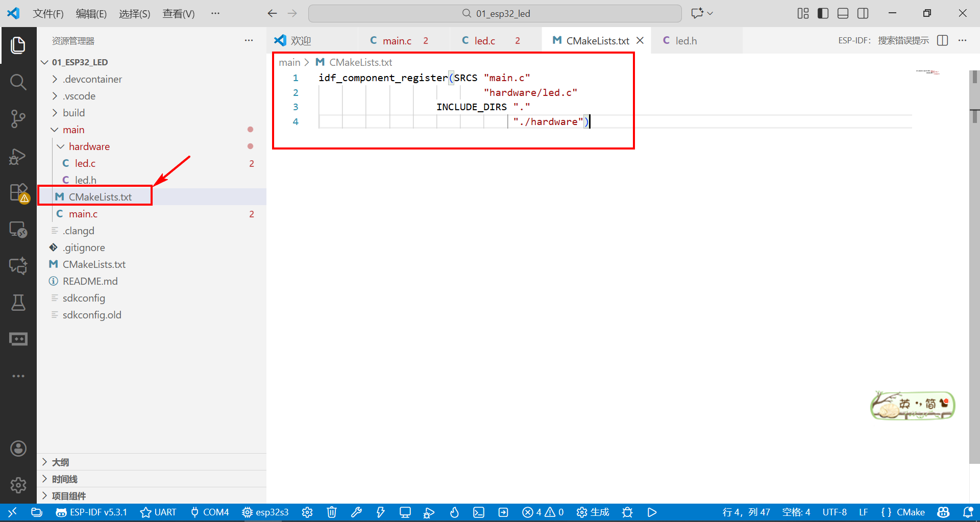Start the device monitor icon

pyautogui.click(x=405, y=512)
